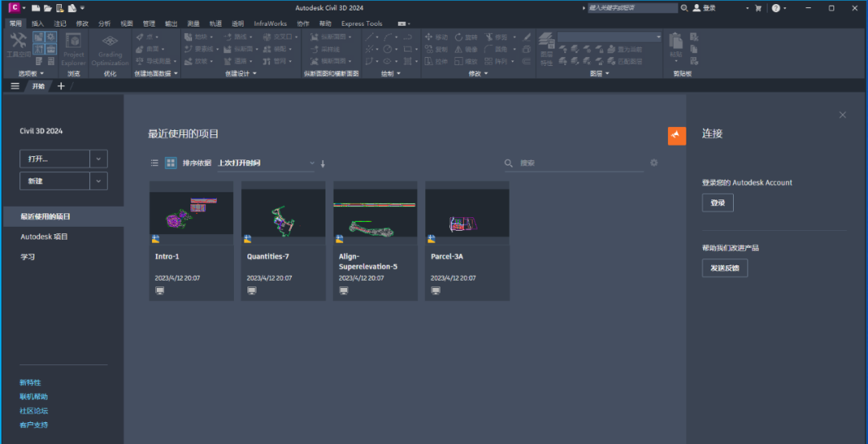
Task: Click the Toolspace (工具空间) icon
Action: coord(17,45)
